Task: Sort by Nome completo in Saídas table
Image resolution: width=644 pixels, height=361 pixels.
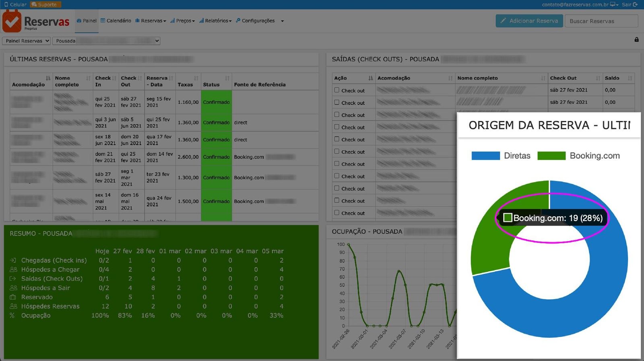Action: point(543,78)
